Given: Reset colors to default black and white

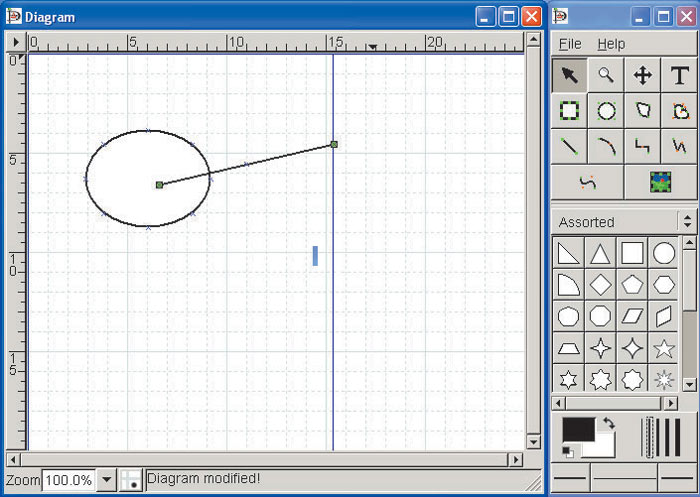Looking at the screenshot, I should [568, 452].
